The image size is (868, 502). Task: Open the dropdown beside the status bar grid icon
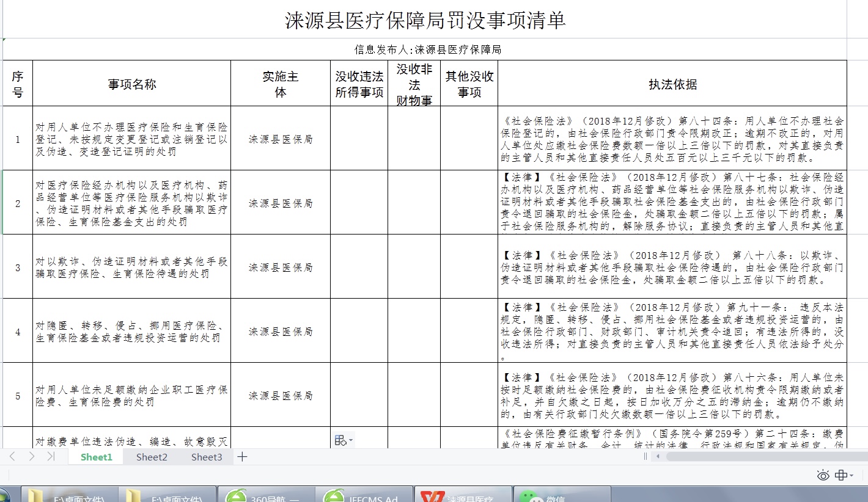(x=851, y=475)
